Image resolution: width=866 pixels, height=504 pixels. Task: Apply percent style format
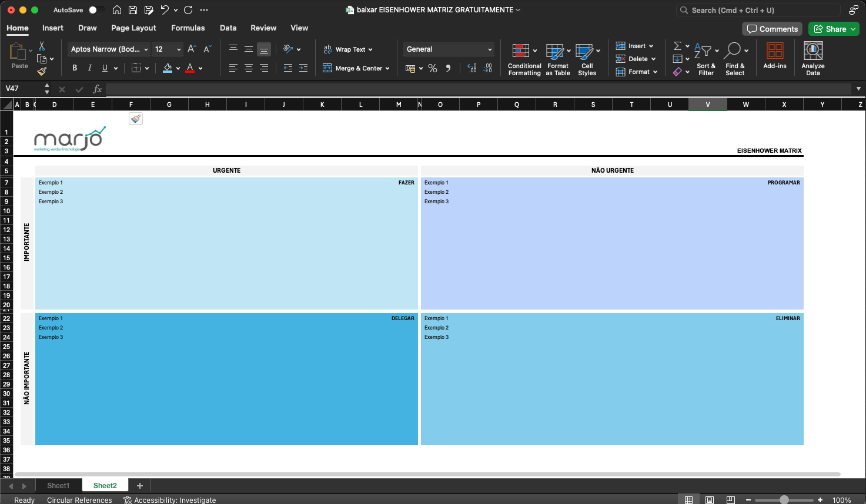click(x=433, y=68)
